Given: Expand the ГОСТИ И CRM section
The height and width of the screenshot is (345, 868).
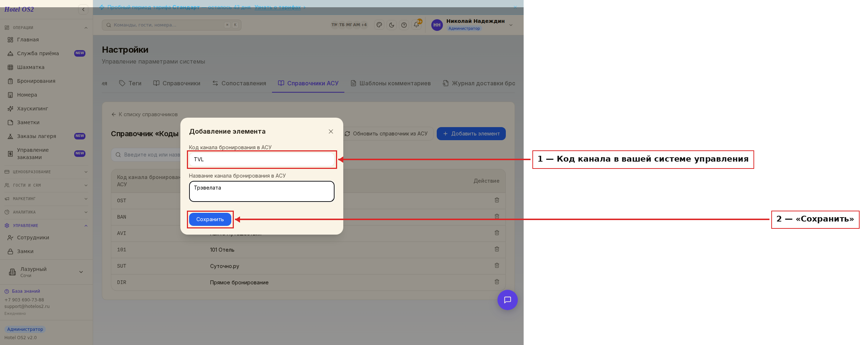Looking at the screenshot, I should coord(46,185).
